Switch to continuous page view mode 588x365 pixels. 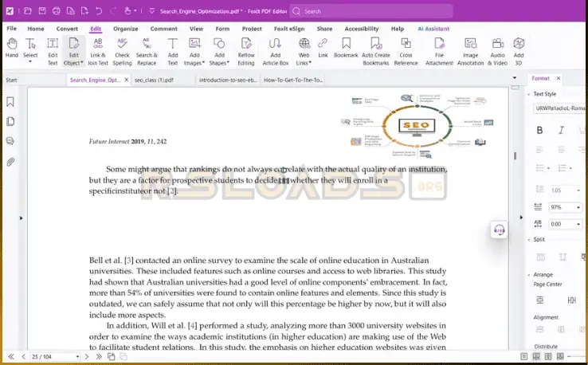pos(536,356)
